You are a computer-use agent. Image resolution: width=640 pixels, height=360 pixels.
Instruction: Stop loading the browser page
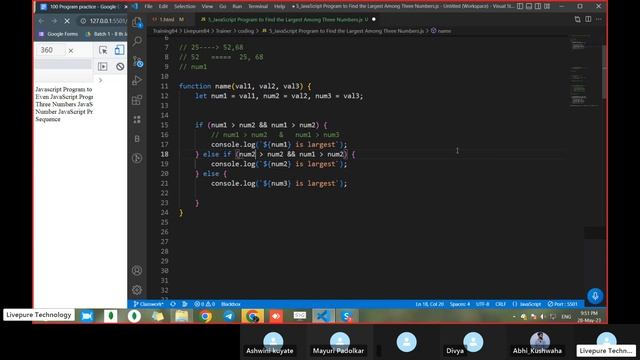click(67, 21)
